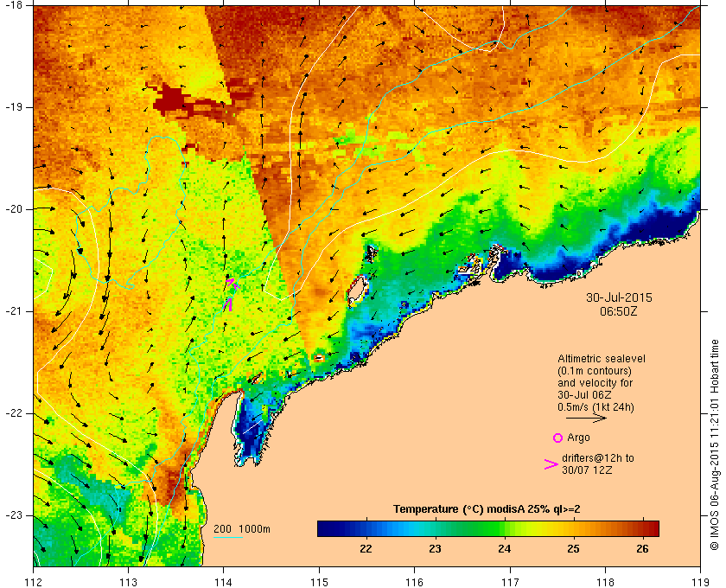Image resolution: width=726 pixels, height=588 pixels.
Task: Click colorbar tick label 22
Action: tap(366, 549)
